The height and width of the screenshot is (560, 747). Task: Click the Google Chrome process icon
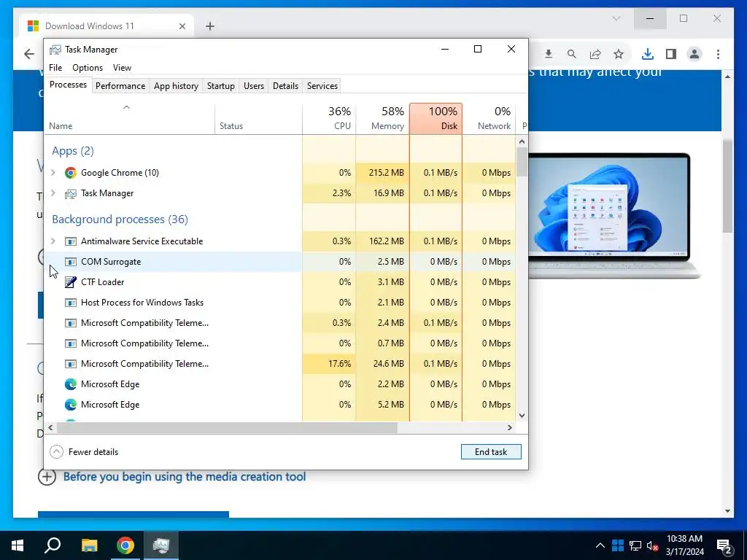(71, 173)
